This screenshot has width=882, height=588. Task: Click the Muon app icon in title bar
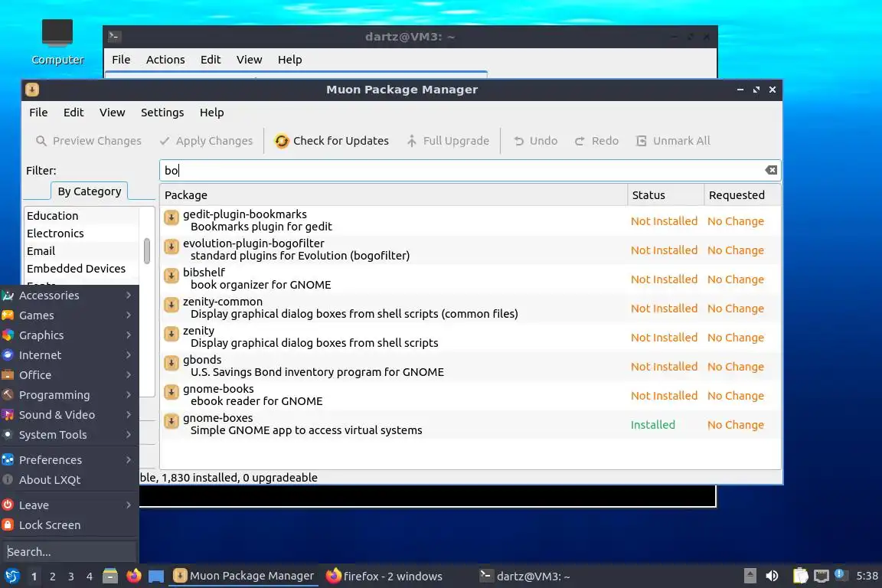[32, 90]
